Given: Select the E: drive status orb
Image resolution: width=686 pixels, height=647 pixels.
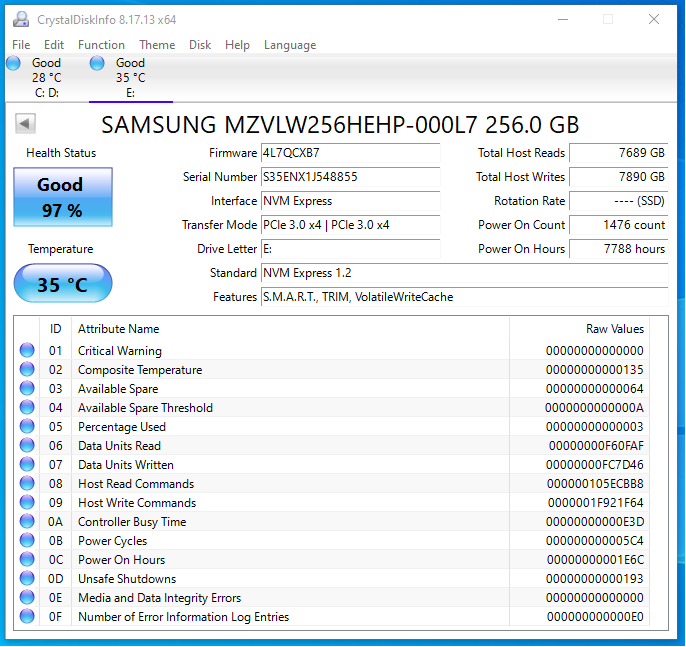Looking at the screenshot, I should coord(98,64).
